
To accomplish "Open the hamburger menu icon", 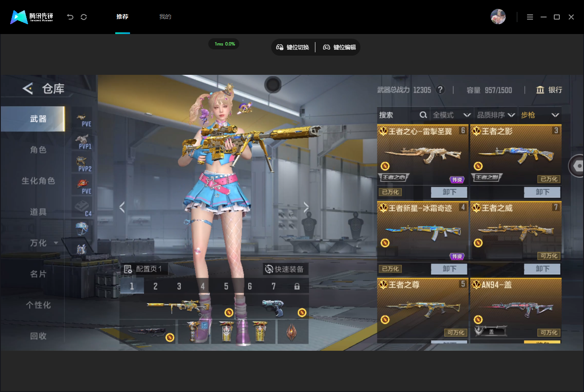I will [530, 17].
